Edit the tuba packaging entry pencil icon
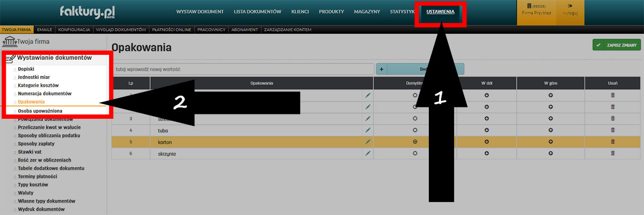The height and width of the screenshot is (215, 644). click(368, 130)
